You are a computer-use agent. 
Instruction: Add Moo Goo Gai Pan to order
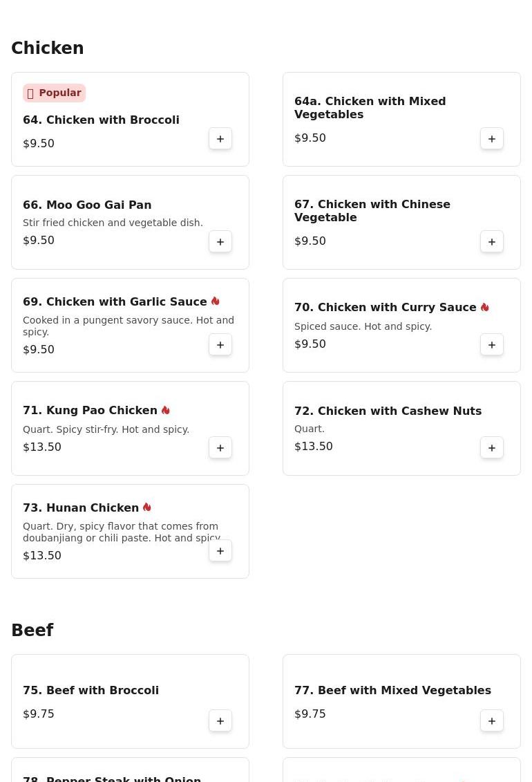[x=220, y=242]
